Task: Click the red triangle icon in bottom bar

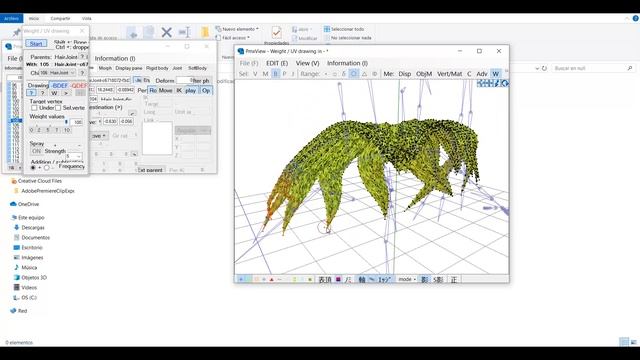Action: (271, 280)
